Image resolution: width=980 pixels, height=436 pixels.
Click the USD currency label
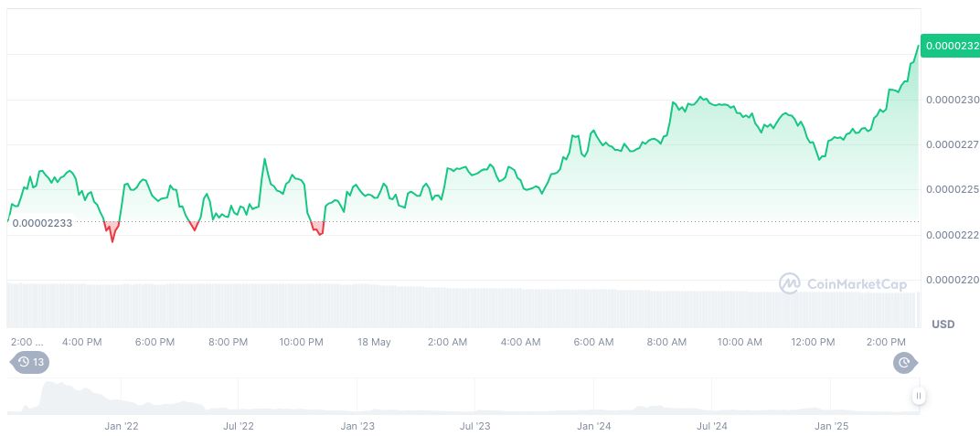coord(943,324)
